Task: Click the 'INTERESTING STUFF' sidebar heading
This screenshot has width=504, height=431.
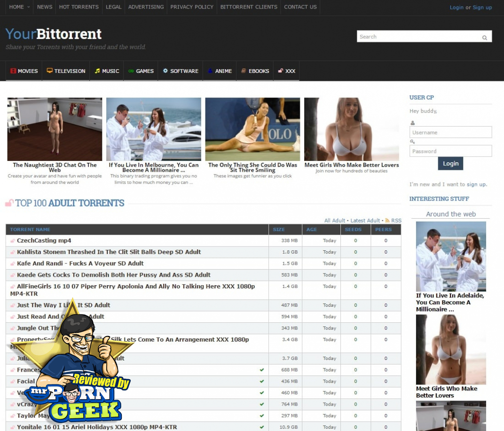Action: [439, 199]
